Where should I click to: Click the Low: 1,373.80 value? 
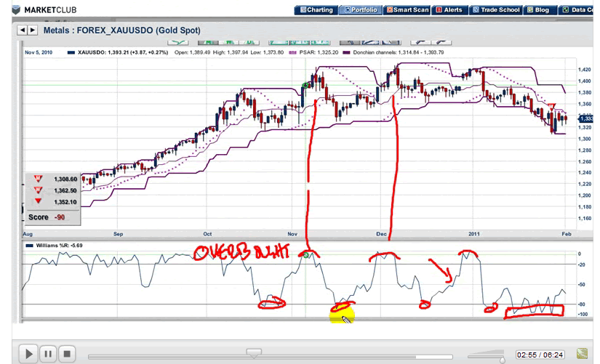(267, 52)
